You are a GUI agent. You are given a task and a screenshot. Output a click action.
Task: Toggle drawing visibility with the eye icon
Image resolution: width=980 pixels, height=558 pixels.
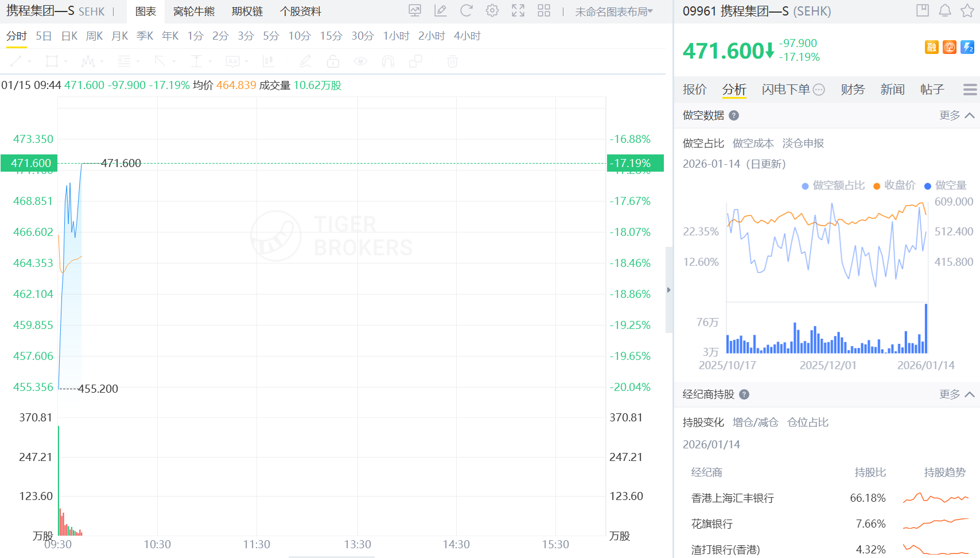[x=360, y=61]
